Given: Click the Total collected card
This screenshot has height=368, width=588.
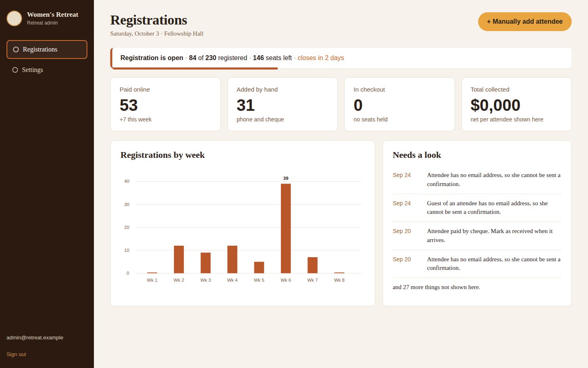Looking at the screenshot, I should click(x=517, y=104).
